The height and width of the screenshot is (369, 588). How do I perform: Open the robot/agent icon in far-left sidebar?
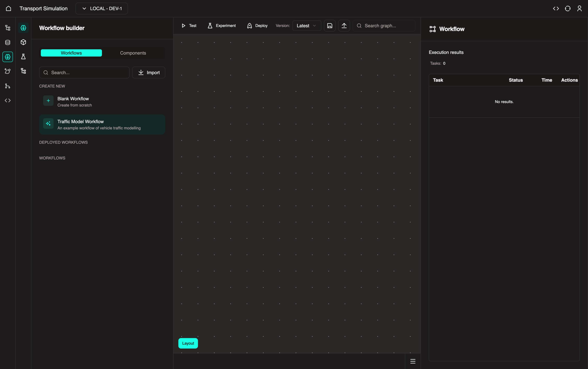tap(8, 71)
